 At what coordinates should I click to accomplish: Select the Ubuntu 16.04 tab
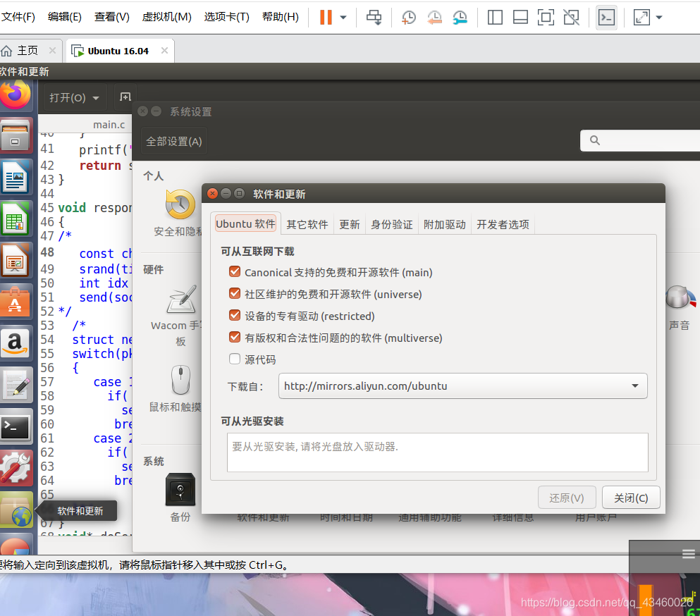coord(118,51)
